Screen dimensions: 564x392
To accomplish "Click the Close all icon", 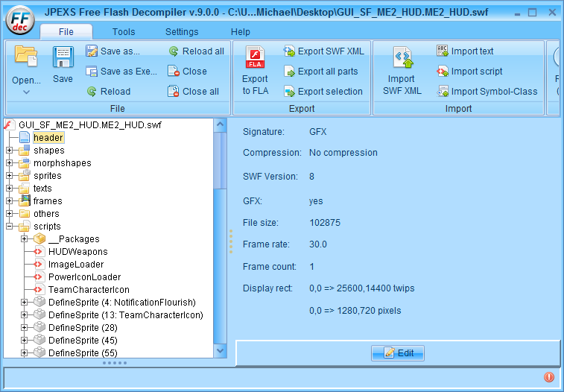I will point(174,92).
